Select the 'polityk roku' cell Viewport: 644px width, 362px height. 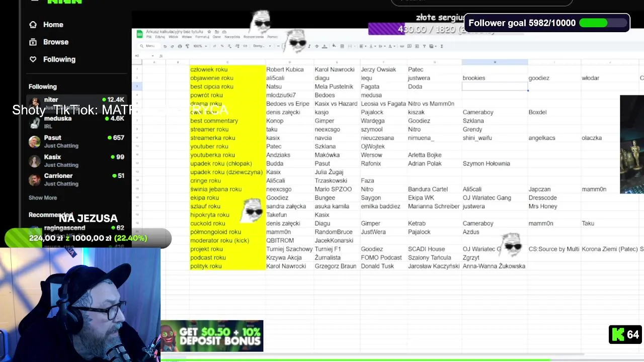227,266
